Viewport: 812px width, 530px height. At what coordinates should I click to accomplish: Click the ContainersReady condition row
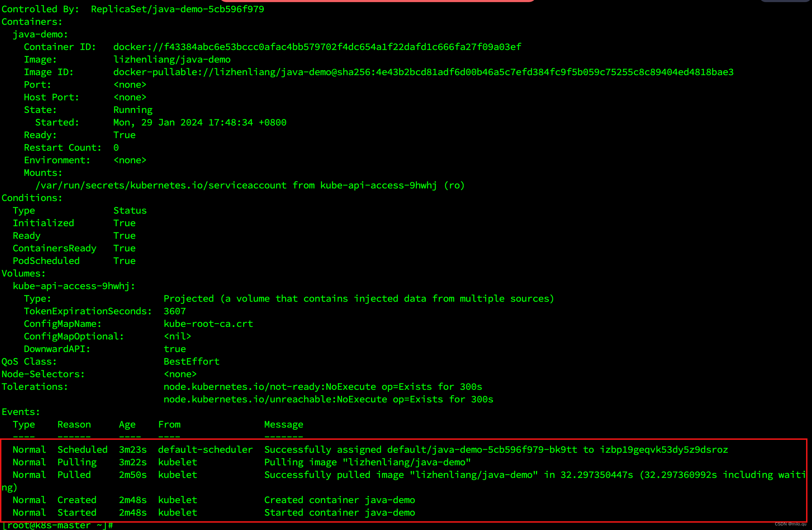point(55,248)
